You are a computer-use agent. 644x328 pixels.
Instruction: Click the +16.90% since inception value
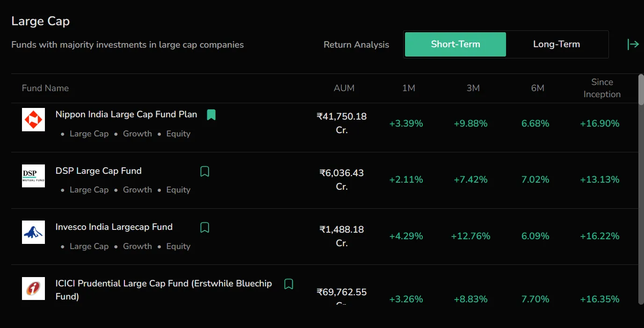coord(600,123)
